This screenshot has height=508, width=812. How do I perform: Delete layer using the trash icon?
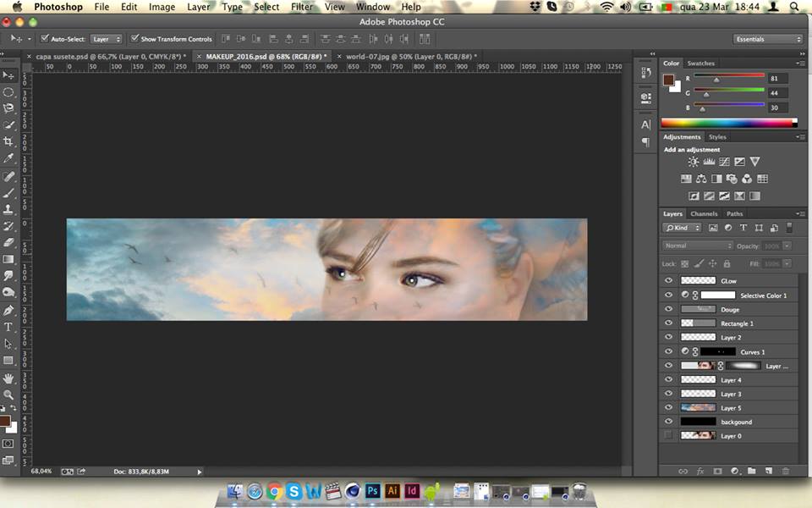[786, 471]
